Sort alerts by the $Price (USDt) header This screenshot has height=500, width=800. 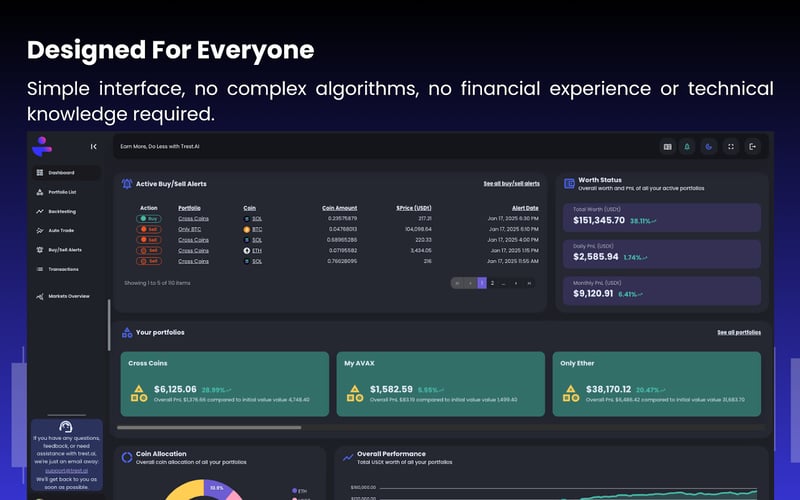coord(414,208)
